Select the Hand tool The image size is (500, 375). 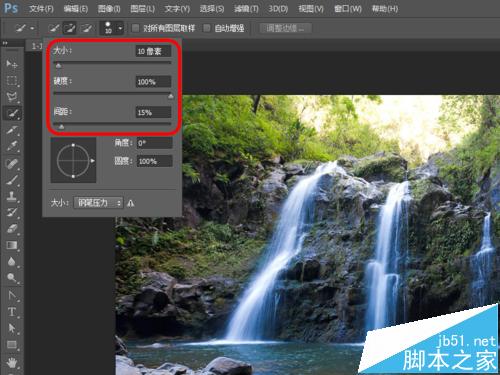coord(12,362)
